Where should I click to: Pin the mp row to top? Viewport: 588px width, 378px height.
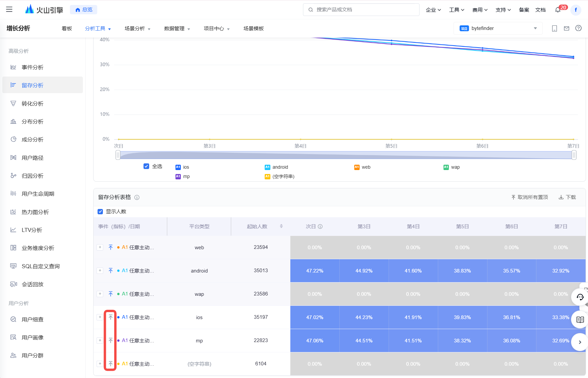(111, 340)
